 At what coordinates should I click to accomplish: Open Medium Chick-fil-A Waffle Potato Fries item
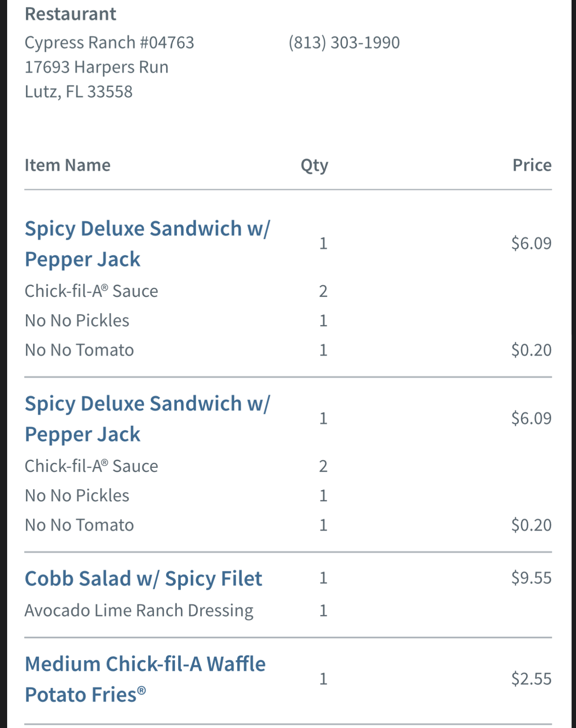tap(145, 679)
